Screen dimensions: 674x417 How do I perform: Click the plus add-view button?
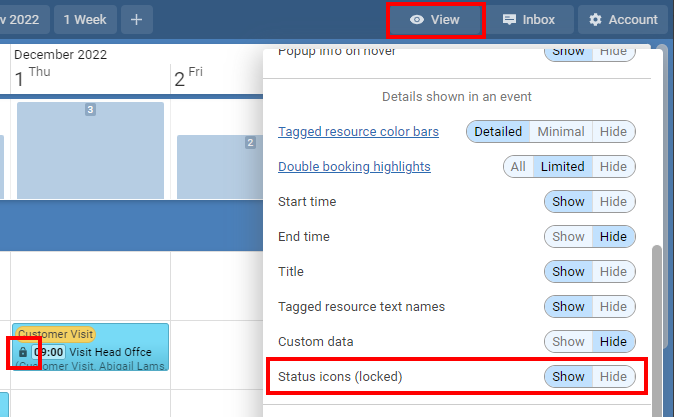click(137, 19)
